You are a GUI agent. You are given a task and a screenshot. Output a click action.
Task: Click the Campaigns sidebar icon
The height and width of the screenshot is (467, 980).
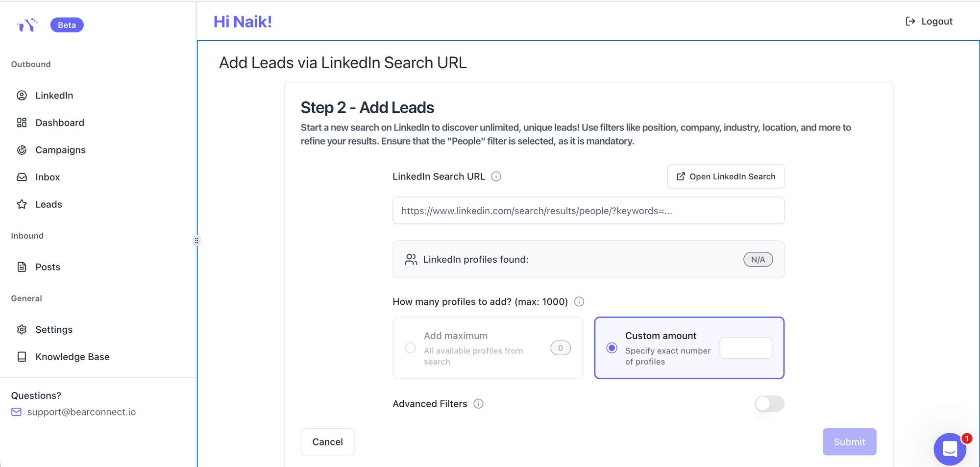[x=22, y=150]
